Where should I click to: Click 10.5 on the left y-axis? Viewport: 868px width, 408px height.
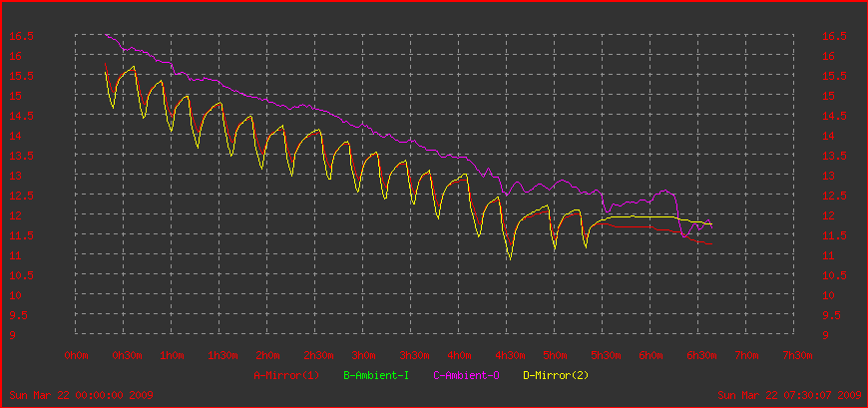coord(22,275)
